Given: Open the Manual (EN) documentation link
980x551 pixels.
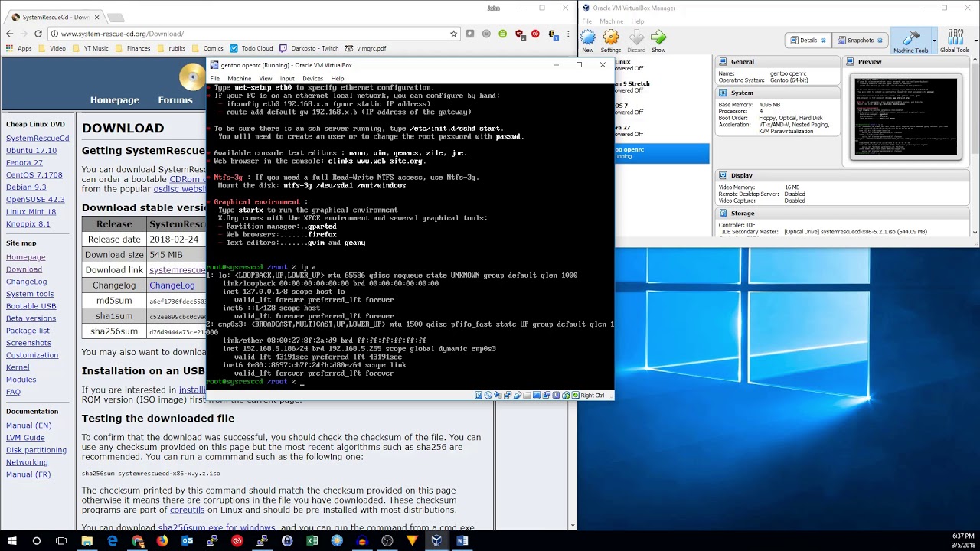Looking at the screenshot, I should pos(29,425).
